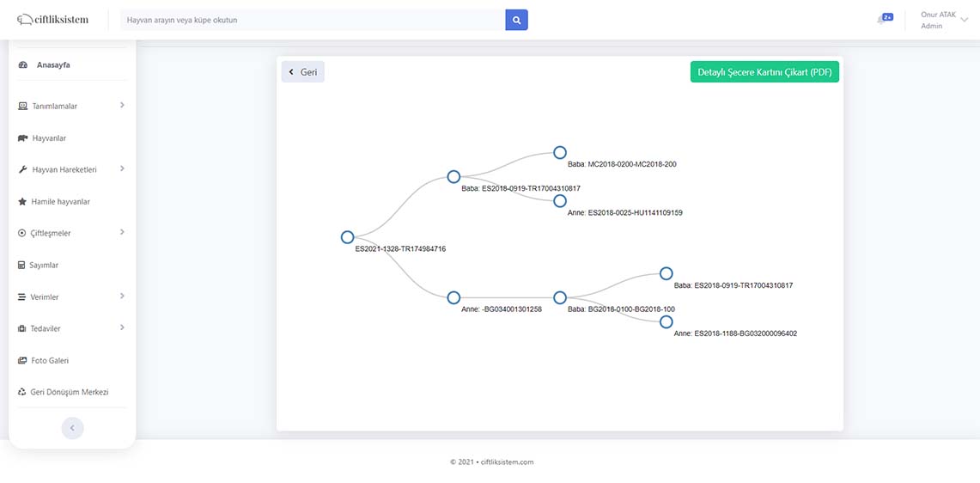
Task: Click the footer ciftliksistem.com text
Action: (x=508, y=462)
